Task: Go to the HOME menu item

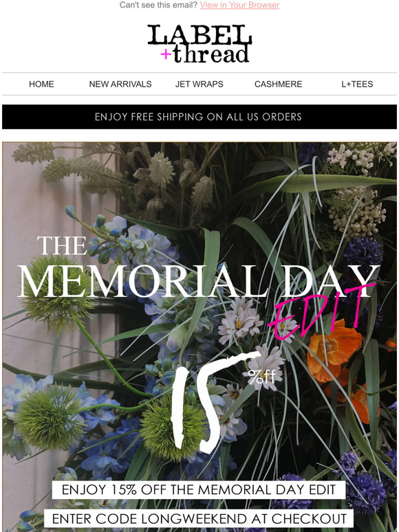Action: point(41,84)
